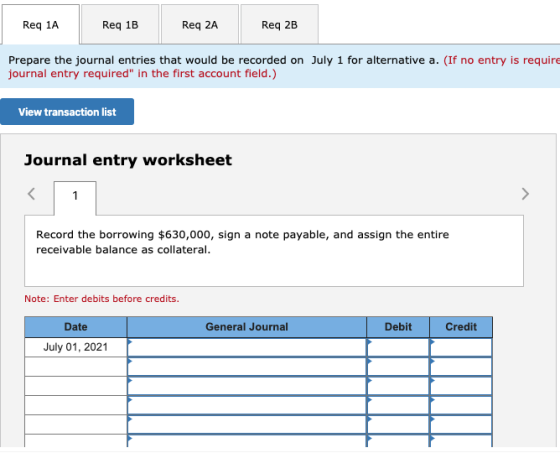Click the first row Credit field
This screenshot has height=453, width=560.
tap(461, 347)
